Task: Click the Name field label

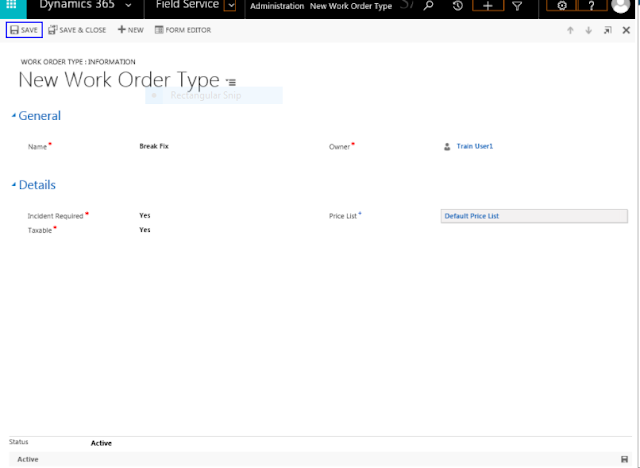Action: point(37,147)
